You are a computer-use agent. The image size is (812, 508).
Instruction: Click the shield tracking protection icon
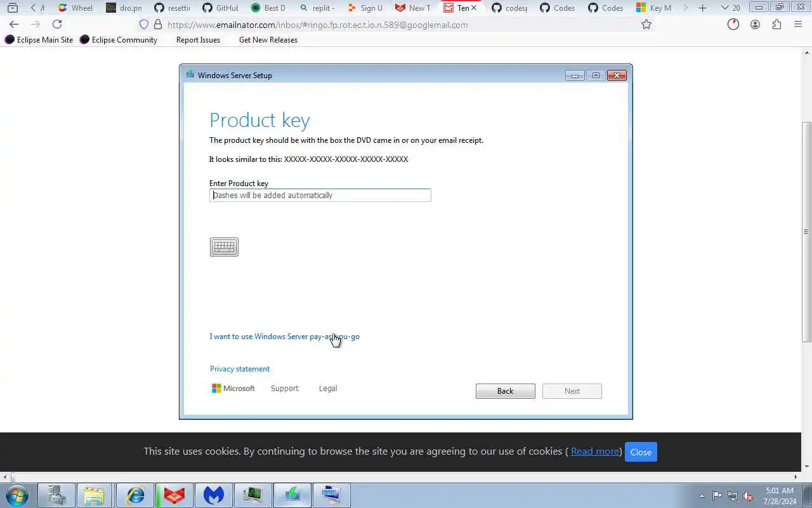[144, 25]
